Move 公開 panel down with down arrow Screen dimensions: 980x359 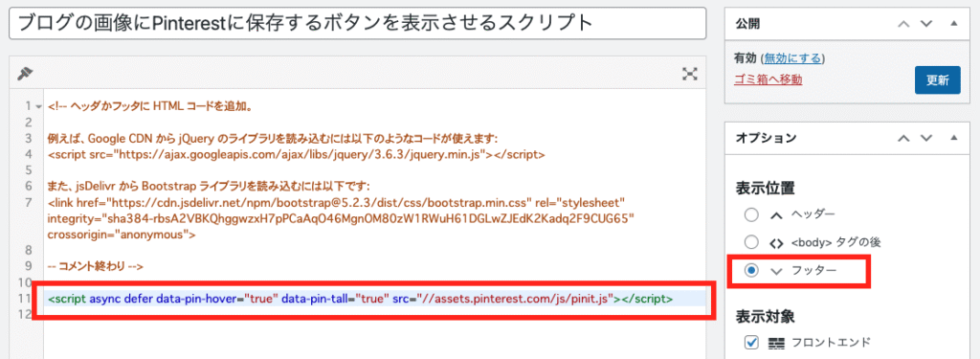pos(926,24)
